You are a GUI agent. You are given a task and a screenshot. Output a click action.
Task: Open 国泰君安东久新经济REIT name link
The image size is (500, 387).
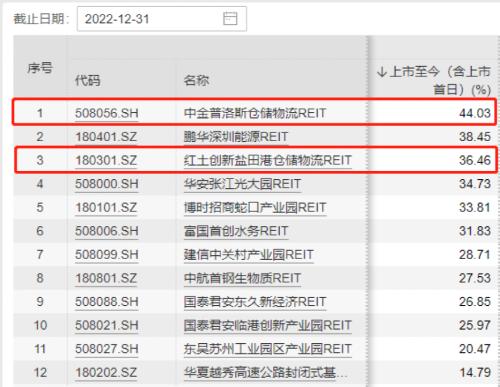(x=255, y=302)
